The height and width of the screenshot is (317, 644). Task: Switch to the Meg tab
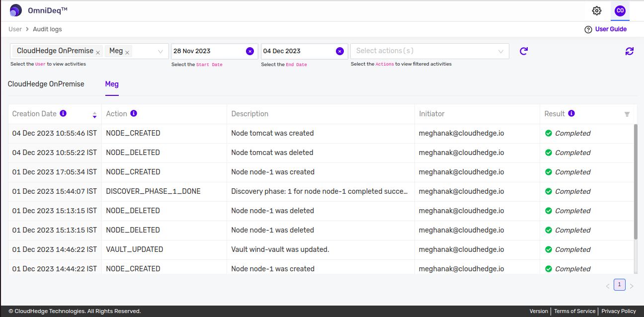pyautogui.click(x=112, y=84)
